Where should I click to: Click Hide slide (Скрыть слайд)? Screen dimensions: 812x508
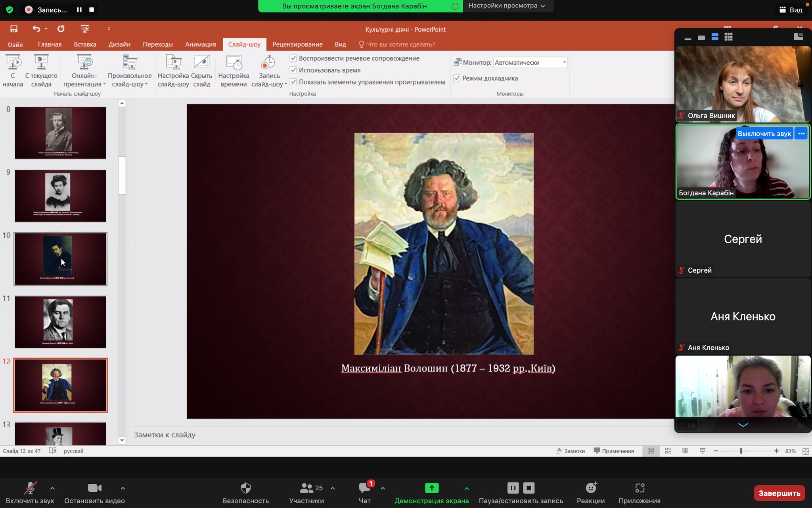click(x=201, y=71)
